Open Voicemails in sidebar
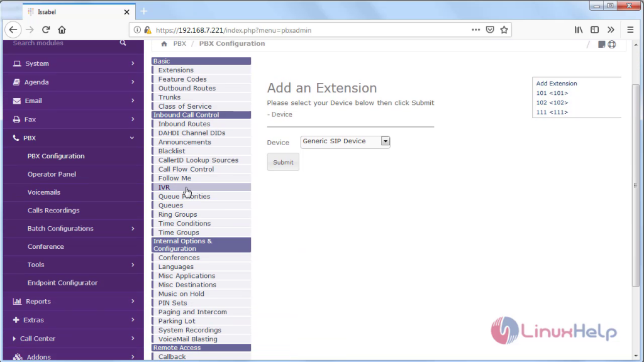The height and width of the screenshot is (362, 644). (x=44, y=192)
